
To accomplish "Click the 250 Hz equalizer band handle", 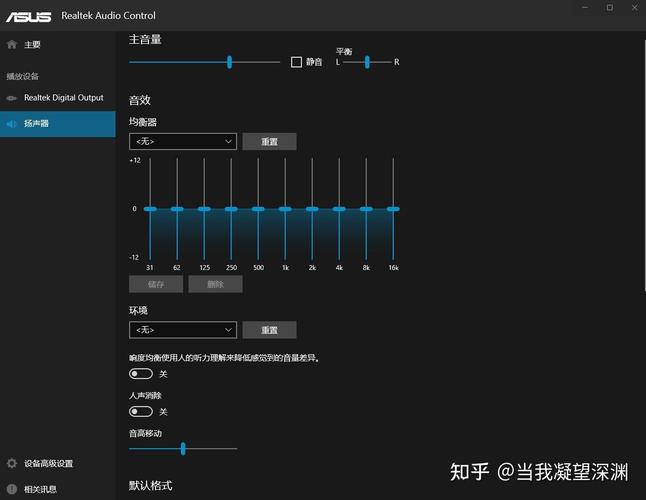I will coord(231,209).
